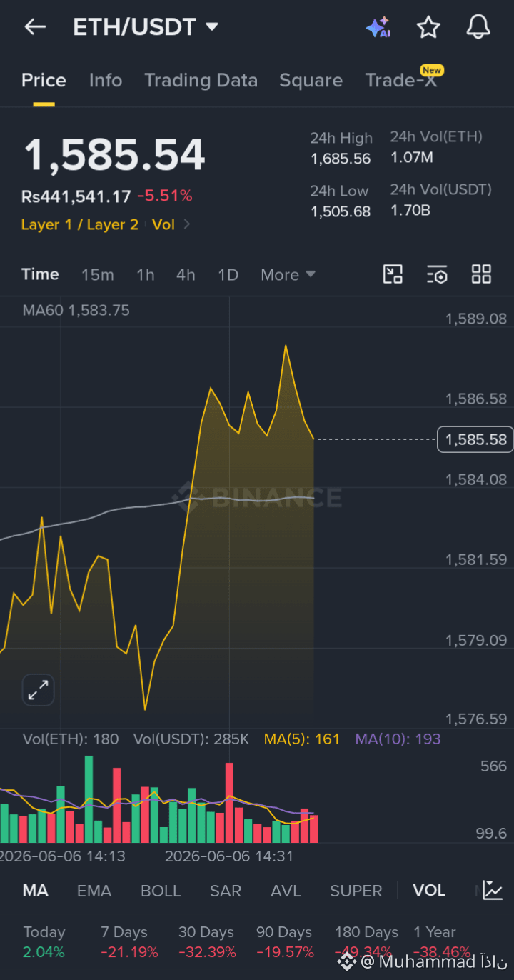Expand the More intervals dropdown
Viewport: 514px width, 980px height.
point(288,275)
